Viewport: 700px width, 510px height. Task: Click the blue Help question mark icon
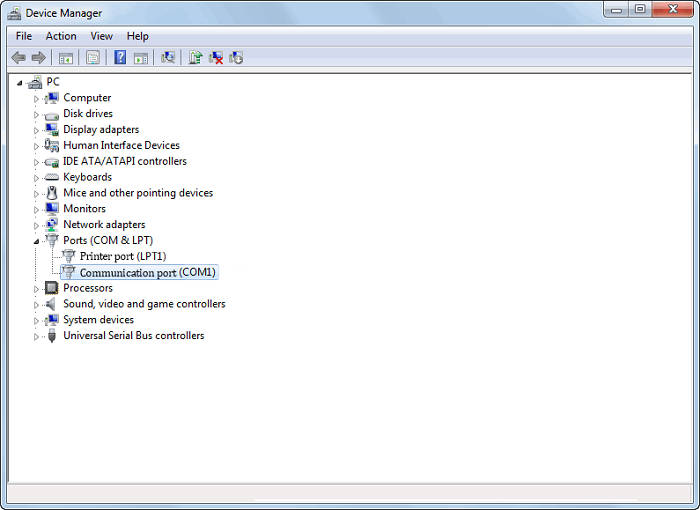[120, 58]
